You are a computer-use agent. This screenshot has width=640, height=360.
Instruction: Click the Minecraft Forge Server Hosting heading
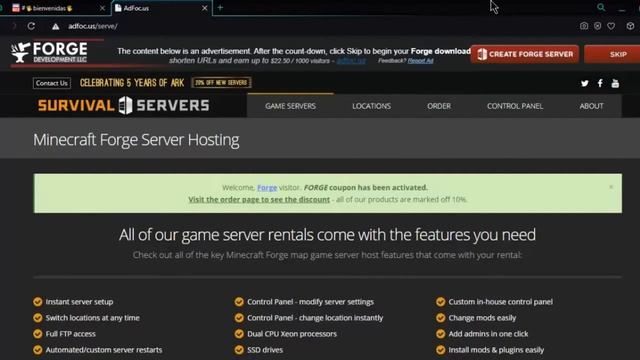(x=136, y=140)
